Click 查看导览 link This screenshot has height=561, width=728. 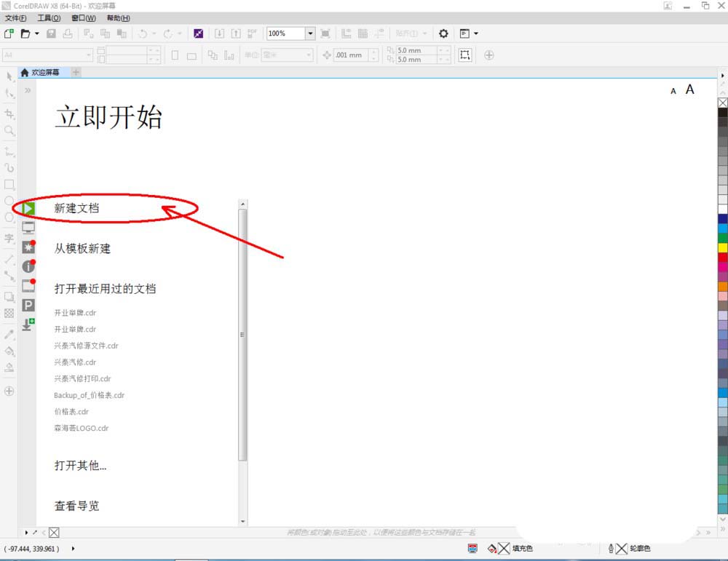pyautogui.click(x=76, y=506)
